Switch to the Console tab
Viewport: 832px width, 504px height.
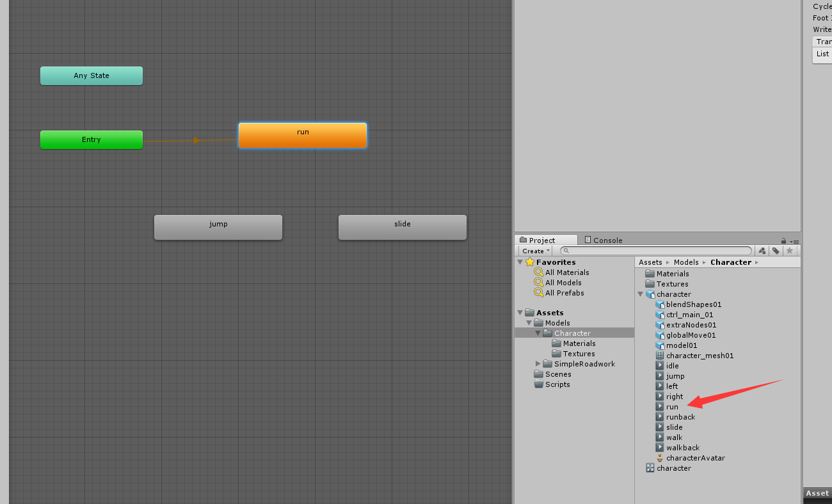point(603,240)
